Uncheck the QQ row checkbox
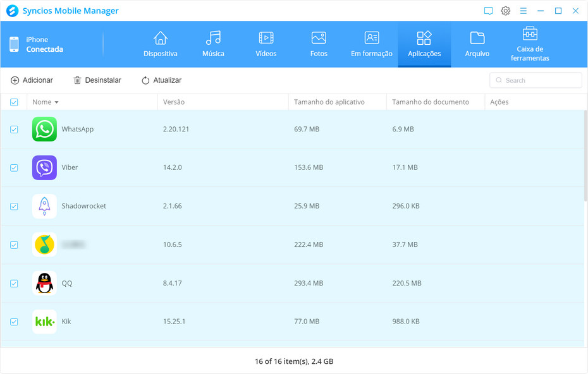 click(14, 283)
